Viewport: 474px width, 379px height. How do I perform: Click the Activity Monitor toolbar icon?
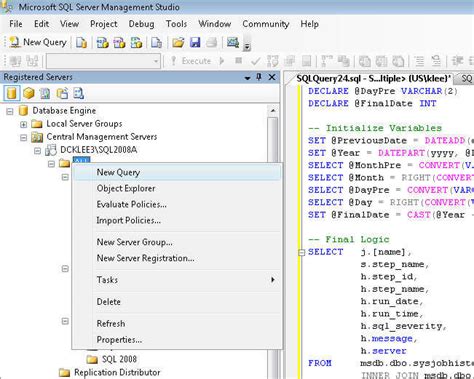233,42
